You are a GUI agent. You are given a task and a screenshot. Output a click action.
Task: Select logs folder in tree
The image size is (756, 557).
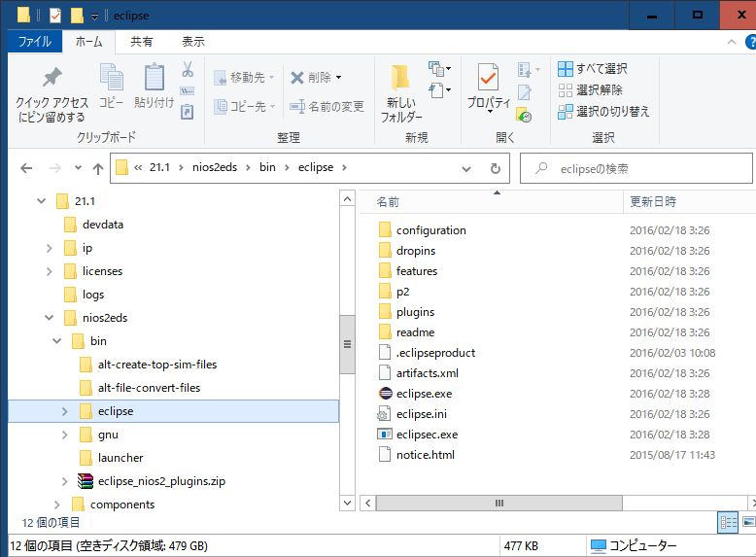tap(84, 295)
